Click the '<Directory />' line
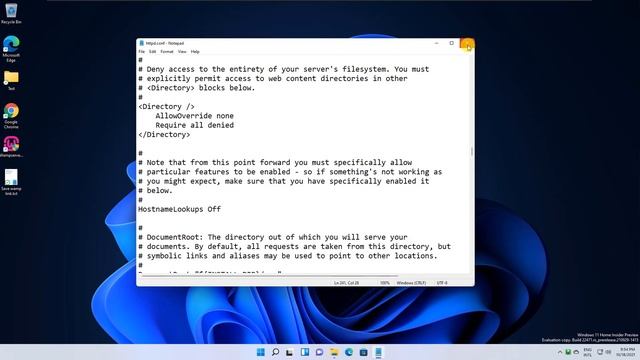 166,107
